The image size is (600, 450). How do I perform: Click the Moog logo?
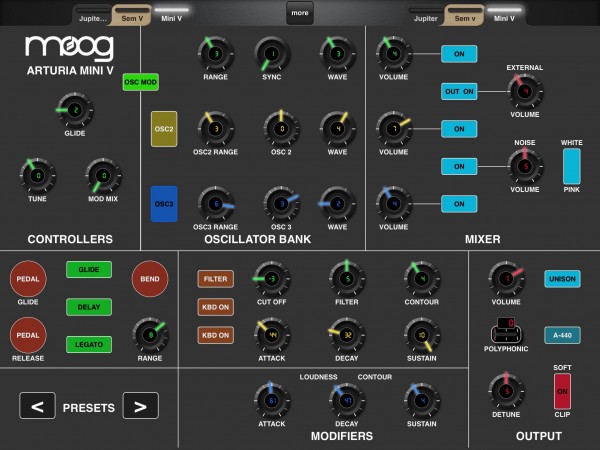tap(69, 48)
